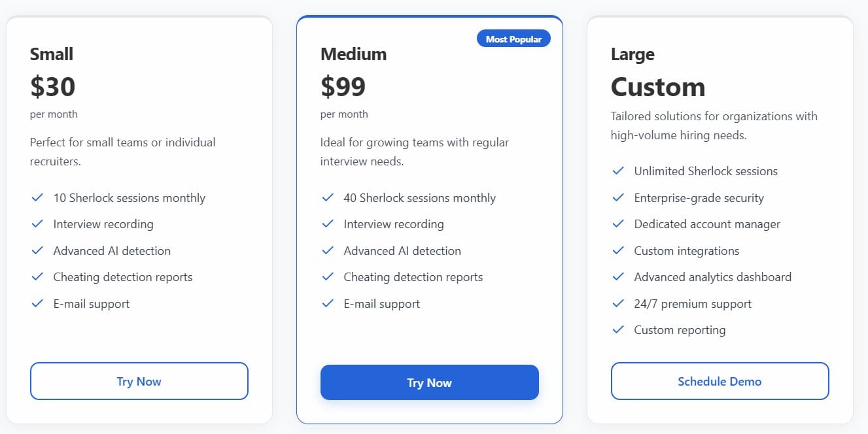Click the checkmark next to 'Dedicated account manager'
This screenshot has height=434, width=868.
coord(618,224)
